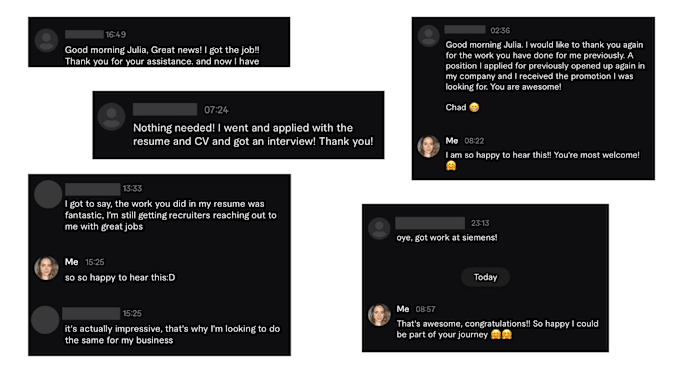Click the hugging emoji under You're most welcome
This screenshot has width=680, height=383.
click(x=451, y=166)
